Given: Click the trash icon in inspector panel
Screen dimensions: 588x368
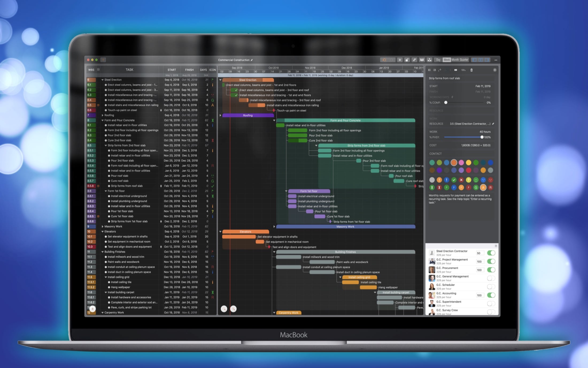Looking at the screenshot, I should [471, 70].
